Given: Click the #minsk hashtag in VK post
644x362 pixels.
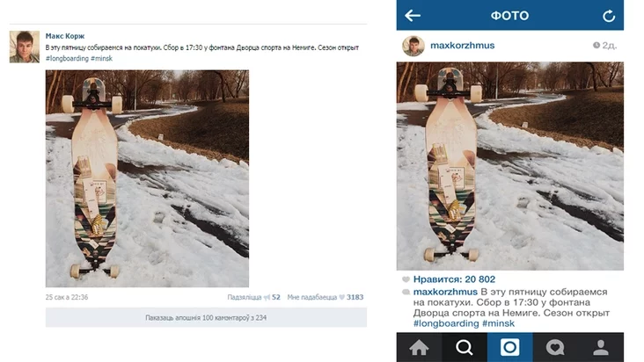Looking at the screenshot, I should pos(101,58).
